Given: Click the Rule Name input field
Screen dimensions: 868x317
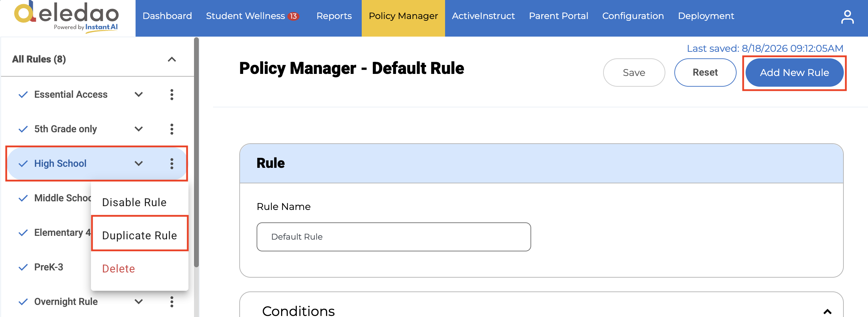Looking at the screenshot, I should [x=394, y=237].
